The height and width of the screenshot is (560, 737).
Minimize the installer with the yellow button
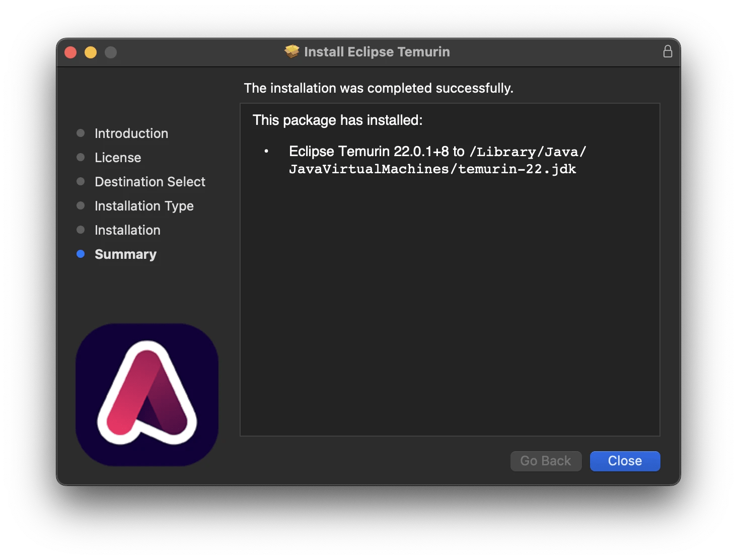[91, 52]
